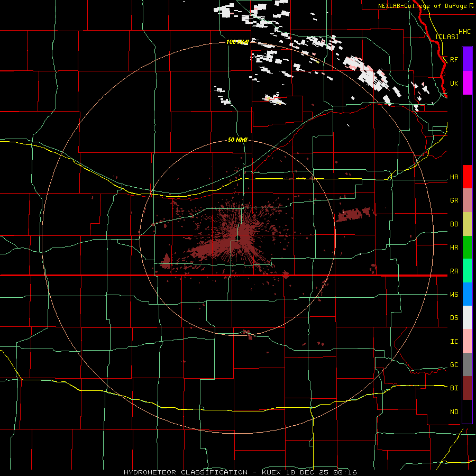Click the RF purple legend swatch
Screen dimensions: 476x476
click(467, 59)
